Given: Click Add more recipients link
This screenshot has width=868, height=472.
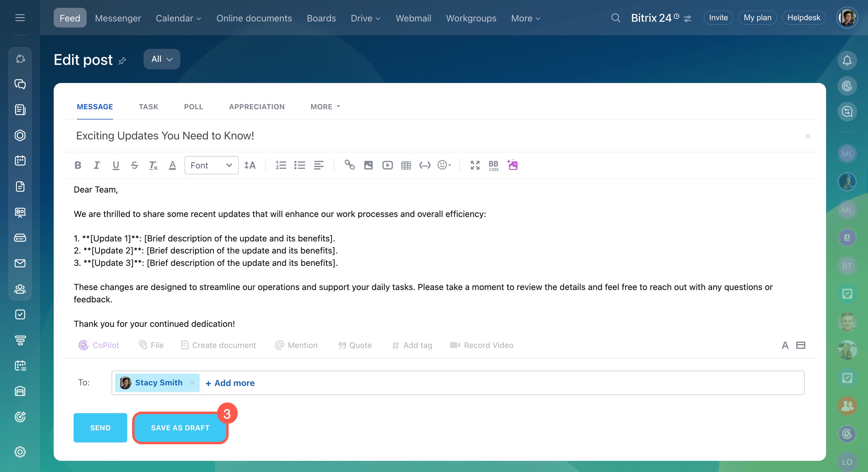Looking at the screenshot, I should click(230, 383).
